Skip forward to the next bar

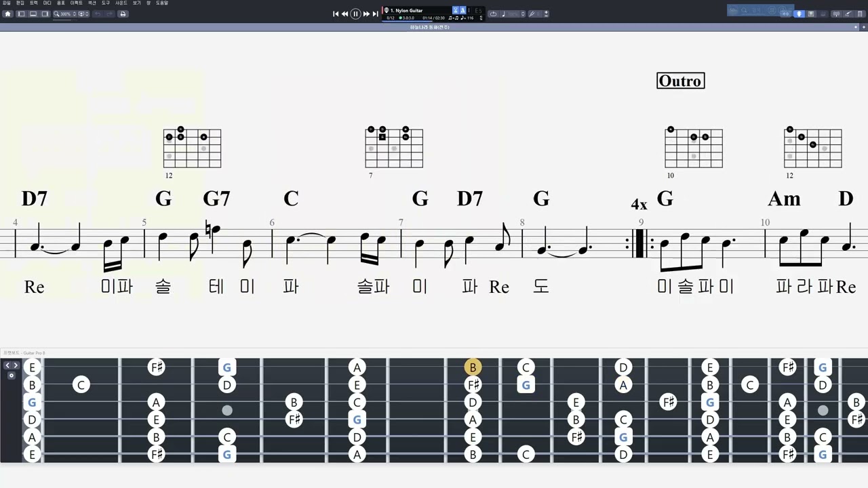(366, 14)
